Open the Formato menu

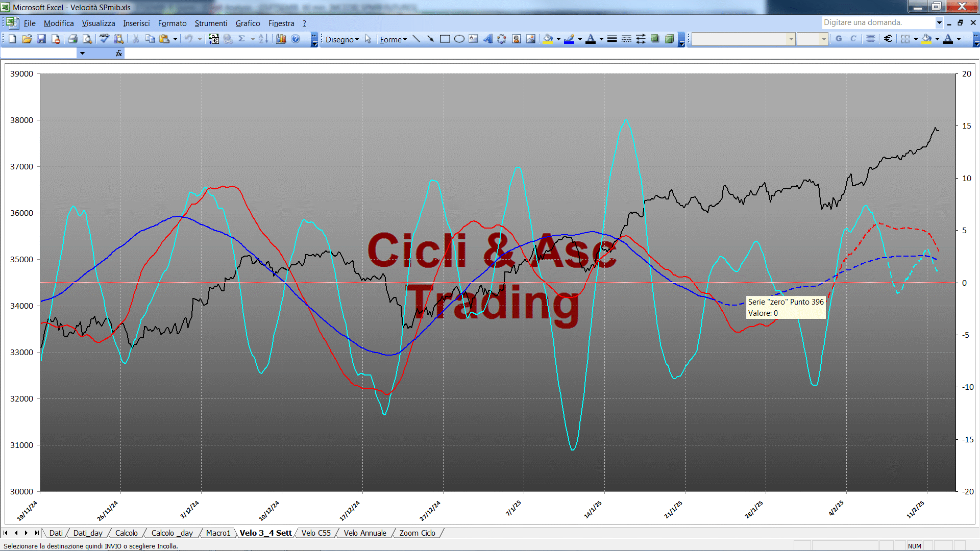pyautogui.click(x=172, y=23)
